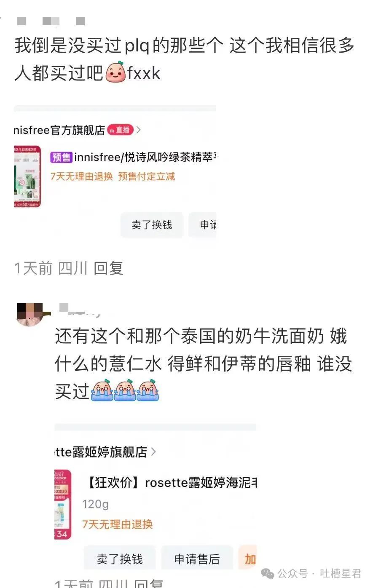Tap the orange 加 button

248,559
